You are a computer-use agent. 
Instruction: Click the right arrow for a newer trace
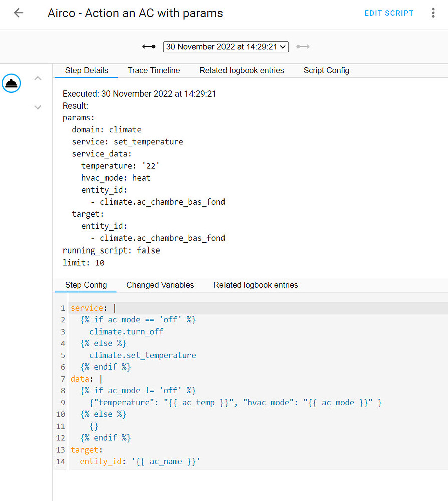pyautogui.click(x=303, y=46)
